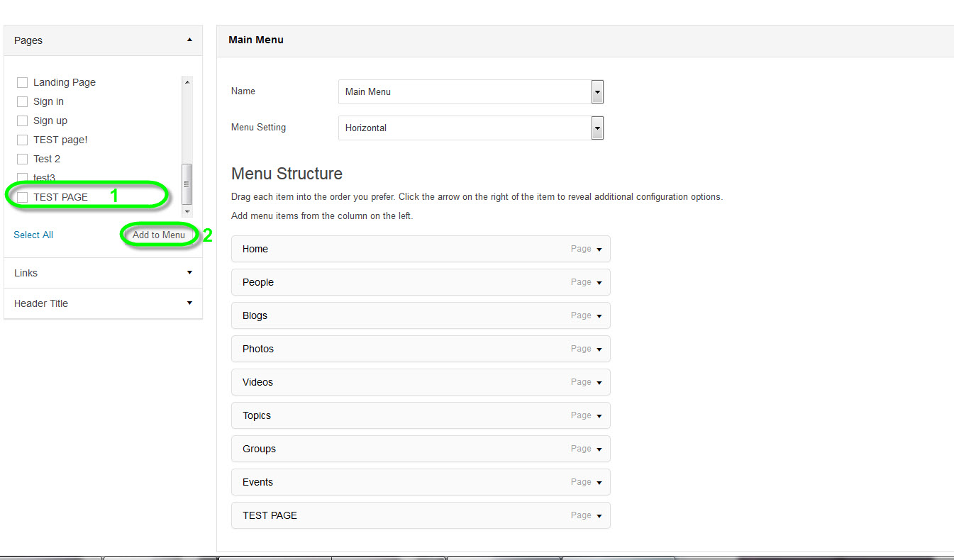Image resolution: width=954 pixels, height=560 pixels.
Task: Open the Menu Setting Horizontal dropdown
Action: pos(597,128)
